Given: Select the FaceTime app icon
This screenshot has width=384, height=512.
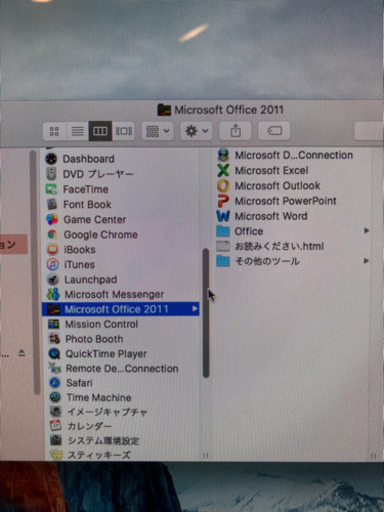Looking at the screenshot, I should [52, 189].
